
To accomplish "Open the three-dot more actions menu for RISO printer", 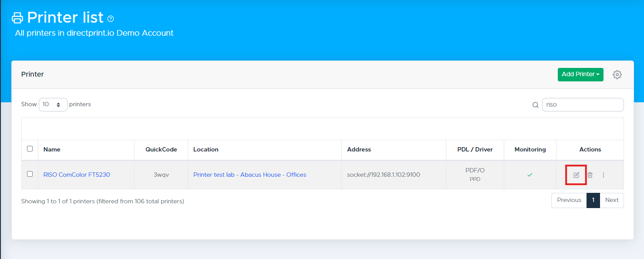I will 604,175.
